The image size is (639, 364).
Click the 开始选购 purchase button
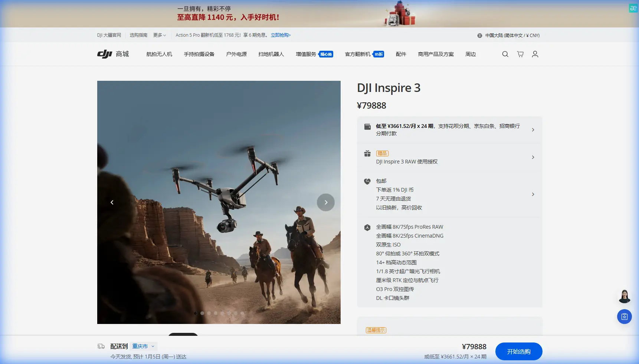[518, 351]
